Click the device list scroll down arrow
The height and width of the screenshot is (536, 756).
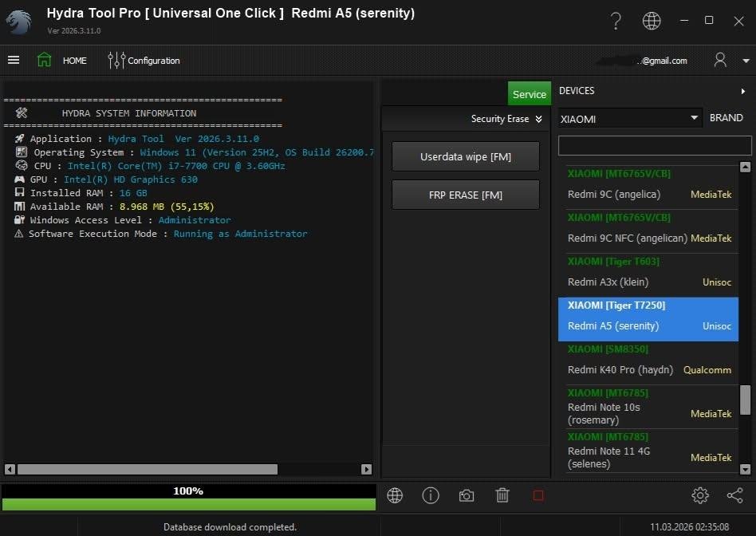(745, 469)
